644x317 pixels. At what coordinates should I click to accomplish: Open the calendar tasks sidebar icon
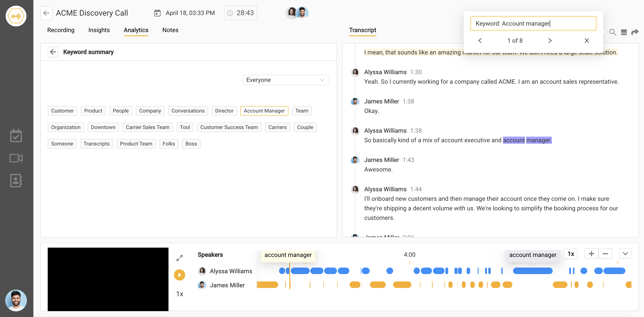coord(16,136)
